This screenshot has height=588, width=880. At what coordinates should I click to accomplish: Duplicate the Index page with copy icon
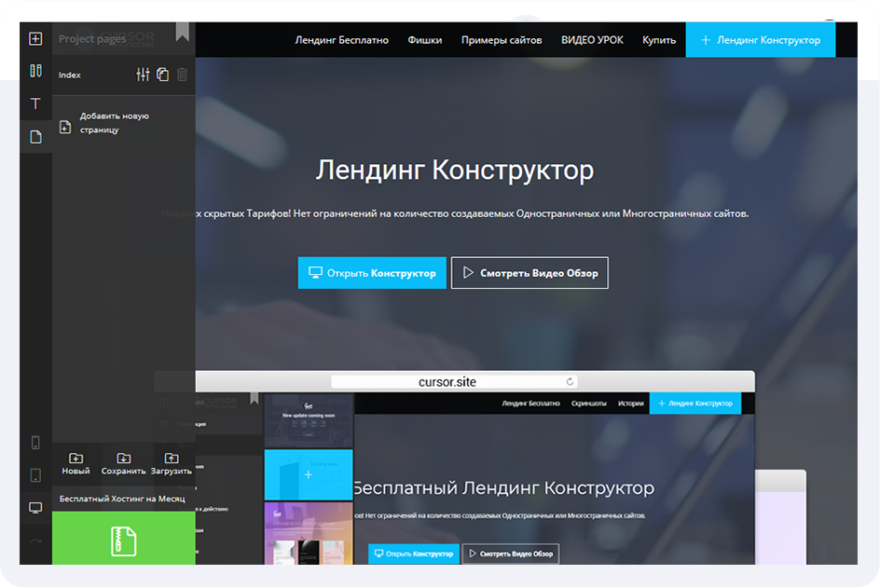[162, 75]
